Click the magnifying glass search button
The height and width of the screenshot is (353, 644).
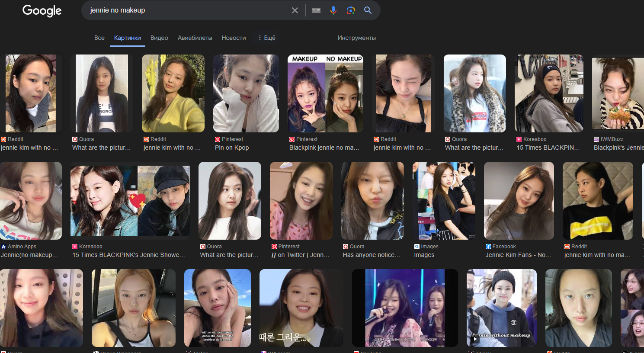[368, 10]
